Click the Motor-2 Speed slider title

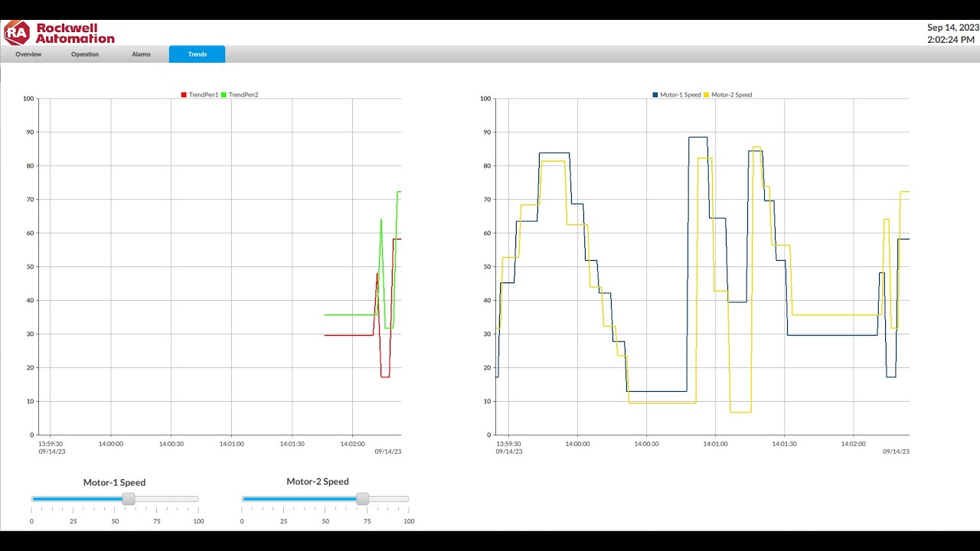click(x=318, y=481)
